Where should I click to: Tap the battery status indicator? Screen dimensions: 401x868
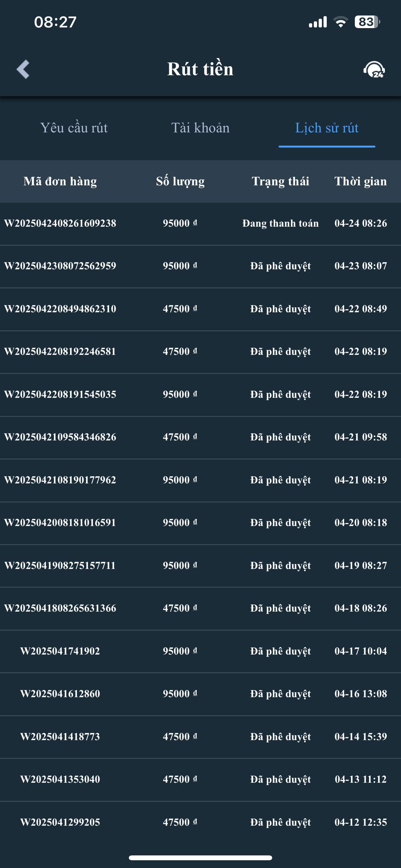367,22
